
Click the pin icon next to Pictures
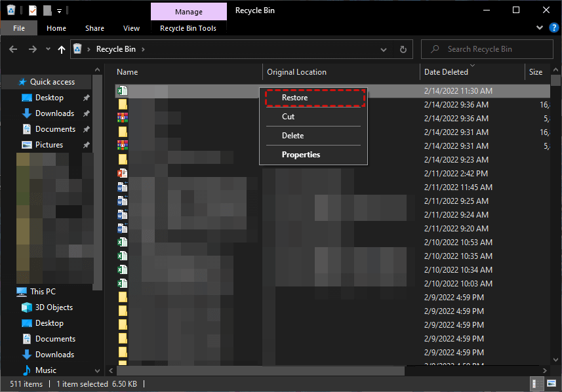point(87,145)
